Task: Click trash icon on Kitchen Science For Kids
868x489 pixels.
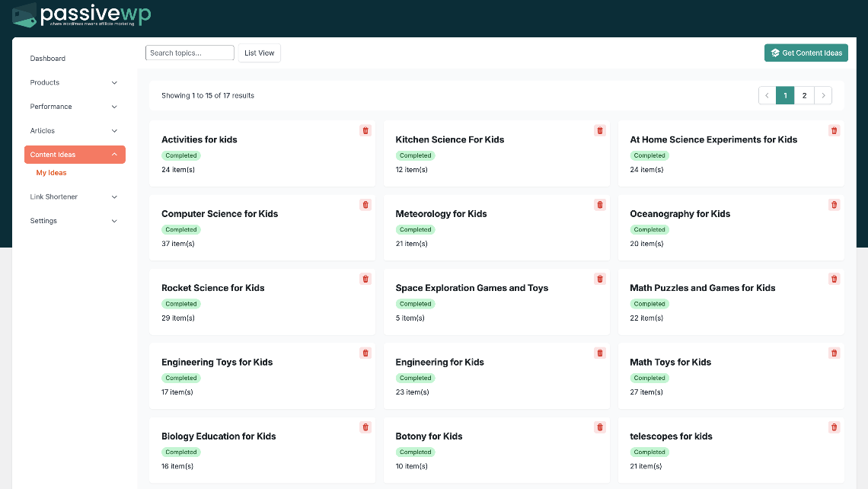Action: coord(600,130)
